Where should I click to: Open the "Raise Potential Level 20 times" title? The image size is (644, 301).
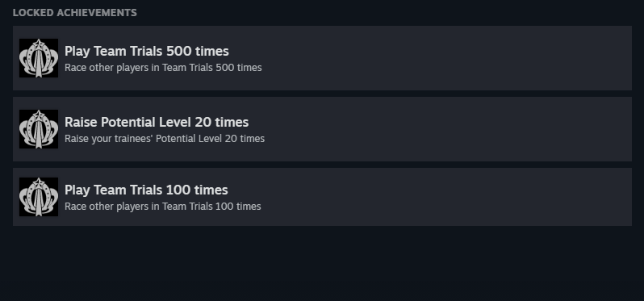click(157, 123)
